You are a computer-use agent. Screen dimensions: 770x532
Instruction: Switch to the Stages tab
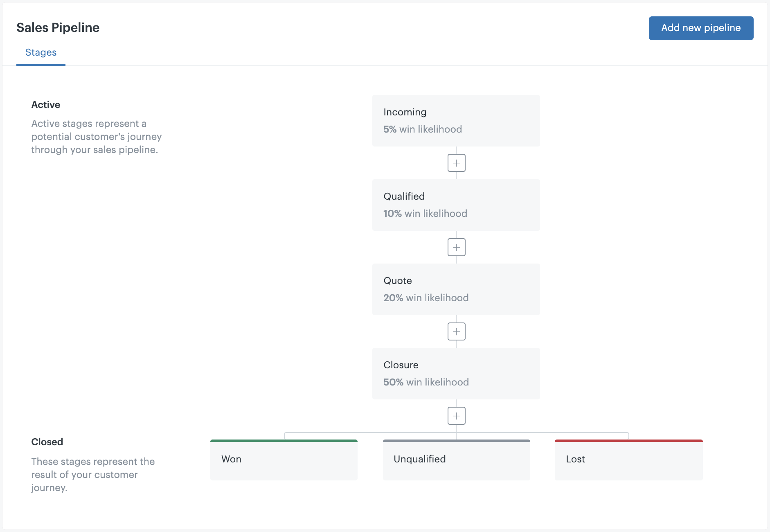point(41,52)
